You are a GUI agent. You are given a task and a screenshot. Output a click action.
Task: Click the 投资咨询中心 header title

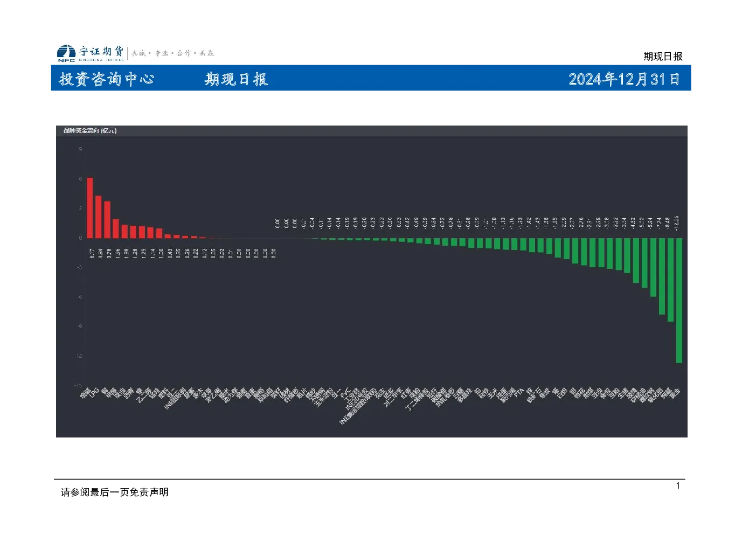point(106,79)
